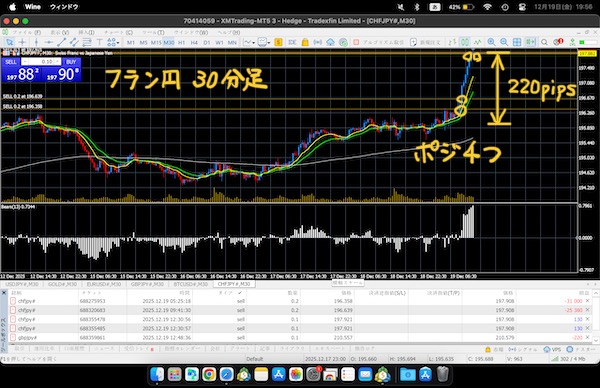Image resolution: width=600 pixels, height=388 pixels.
Task: Open the indicators list dropdown
Action: (x=249, y=42)
